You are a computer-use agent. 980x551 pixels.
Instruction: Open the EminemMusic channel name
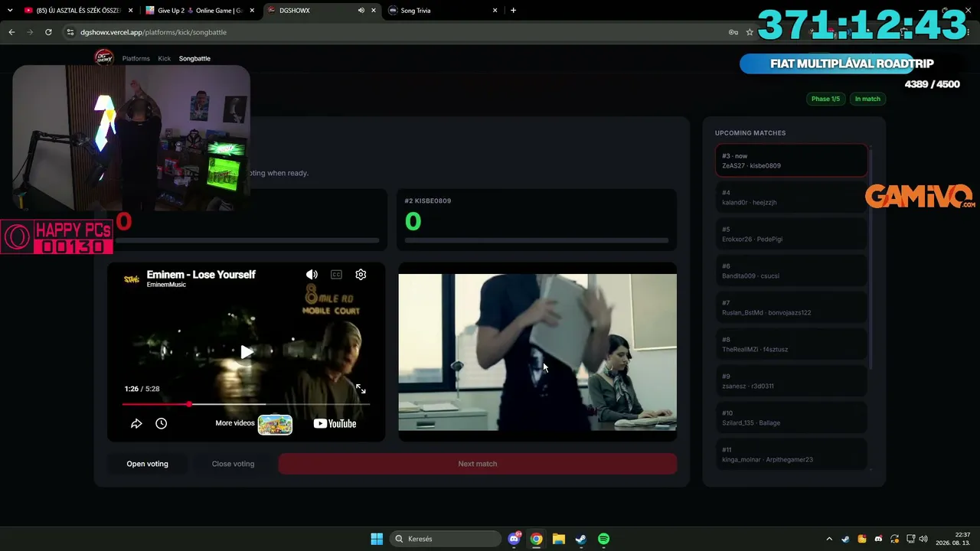166,285
